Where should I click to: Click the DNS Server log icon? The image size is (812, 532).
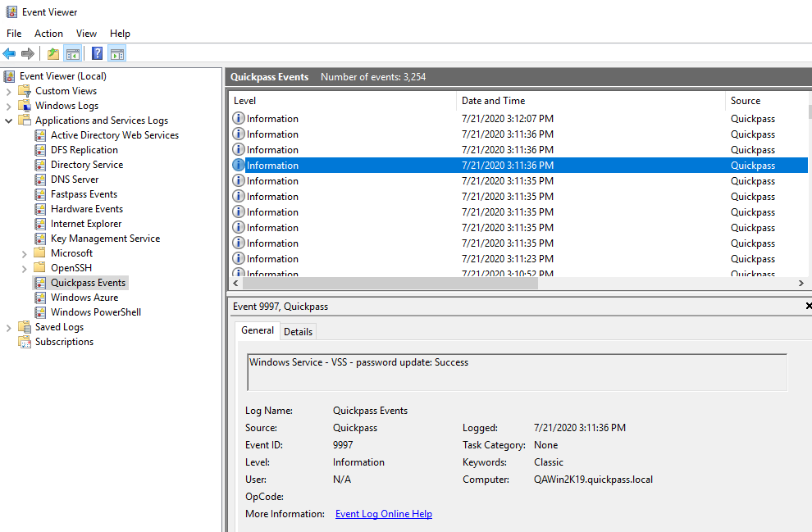(x=40, y=180)
